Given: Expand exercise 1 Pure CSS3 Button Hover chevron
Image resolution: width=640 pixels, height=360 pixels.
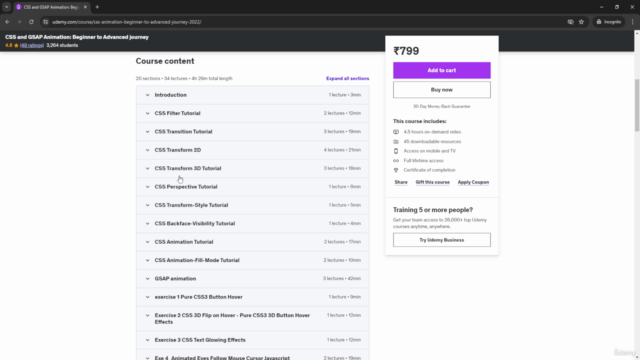Looking at the screenshot, I should tap(147, 297).
